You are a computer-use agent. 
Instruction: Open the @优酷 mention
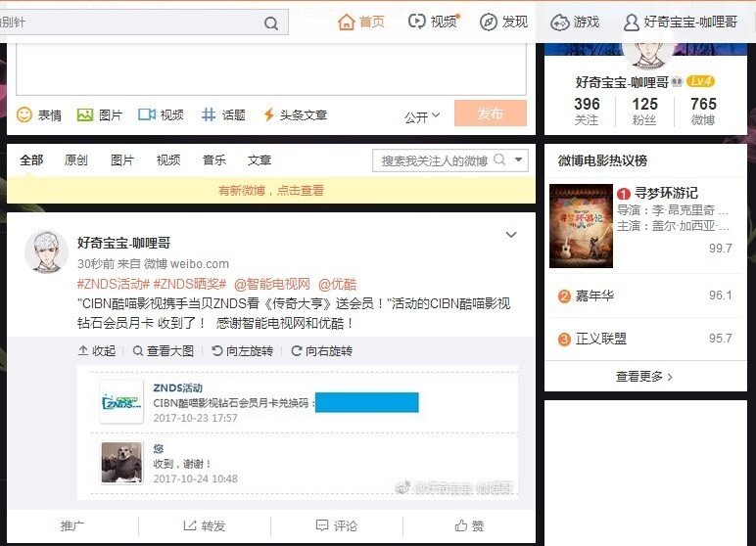pyautogui.click(x=338, y=284)
